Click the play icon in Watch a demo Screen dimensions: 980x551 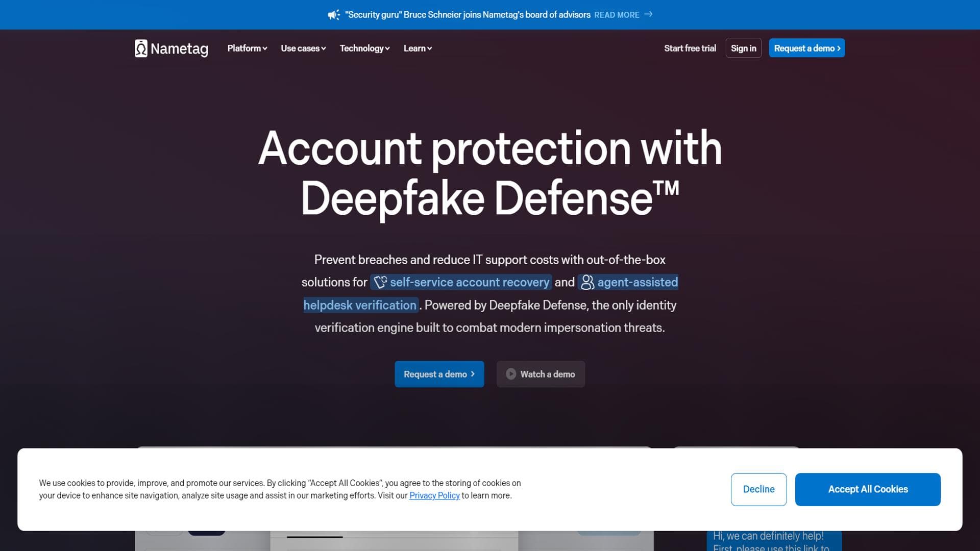tap(511, 374)
